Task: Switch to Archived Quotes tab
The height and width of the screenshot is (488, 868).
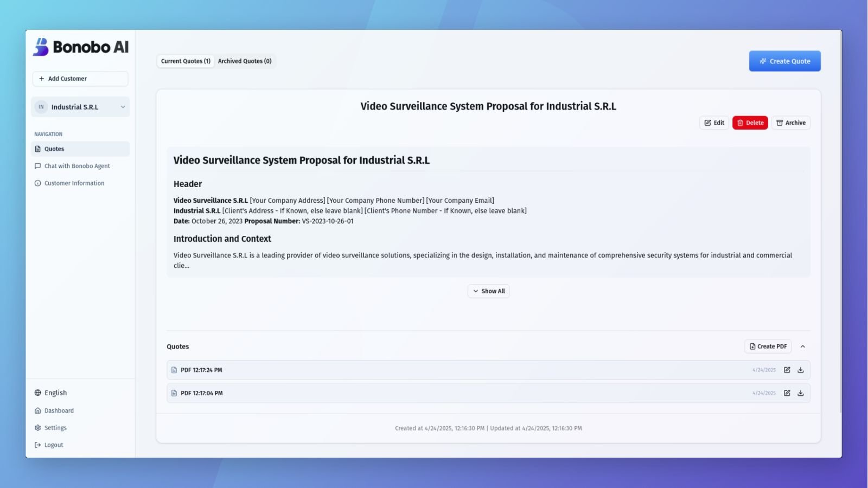Action: coord(245,61)
